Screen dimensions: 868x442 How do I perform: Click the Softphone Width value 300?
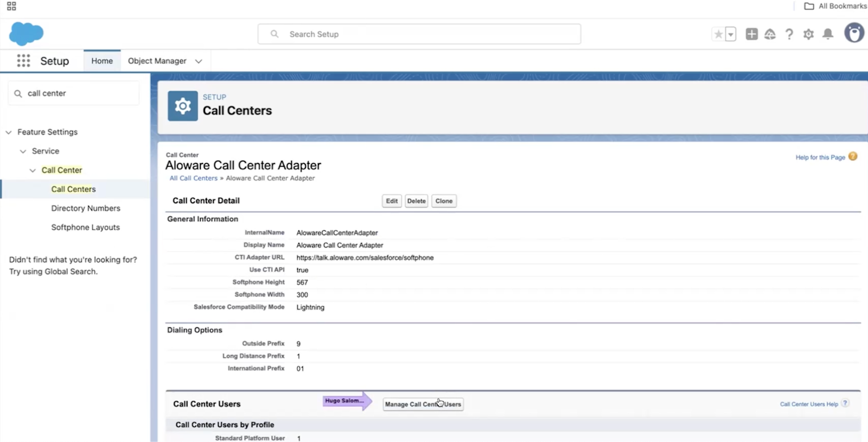click(302, 295)
